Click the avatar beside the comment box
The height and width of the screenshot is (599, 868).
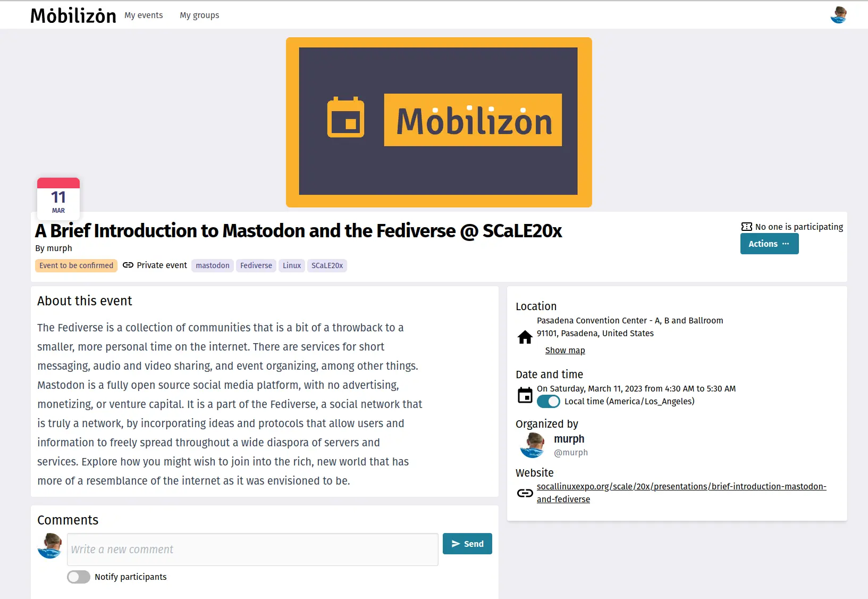click(49, 546)
